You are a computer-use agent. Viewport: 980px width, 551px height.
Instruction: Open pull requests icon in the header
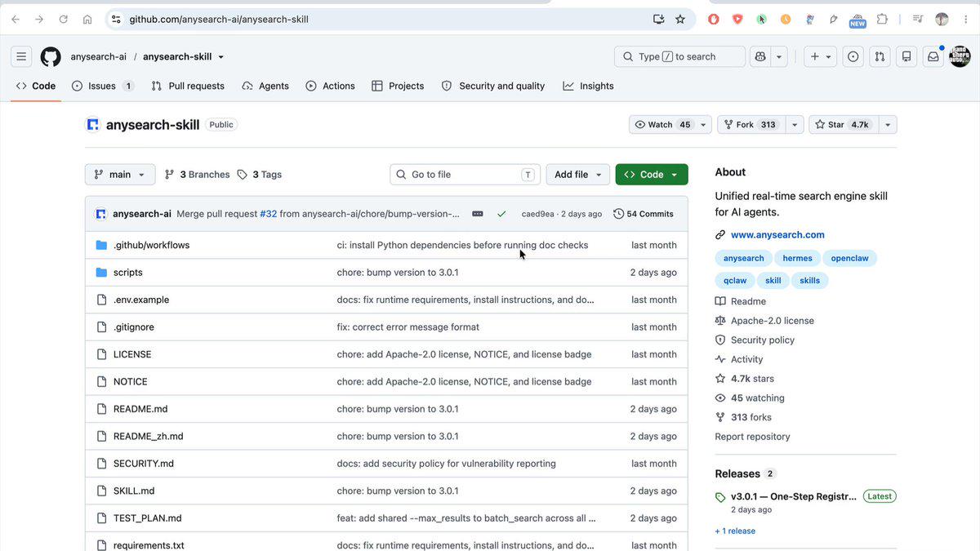(x=880, y=56)
